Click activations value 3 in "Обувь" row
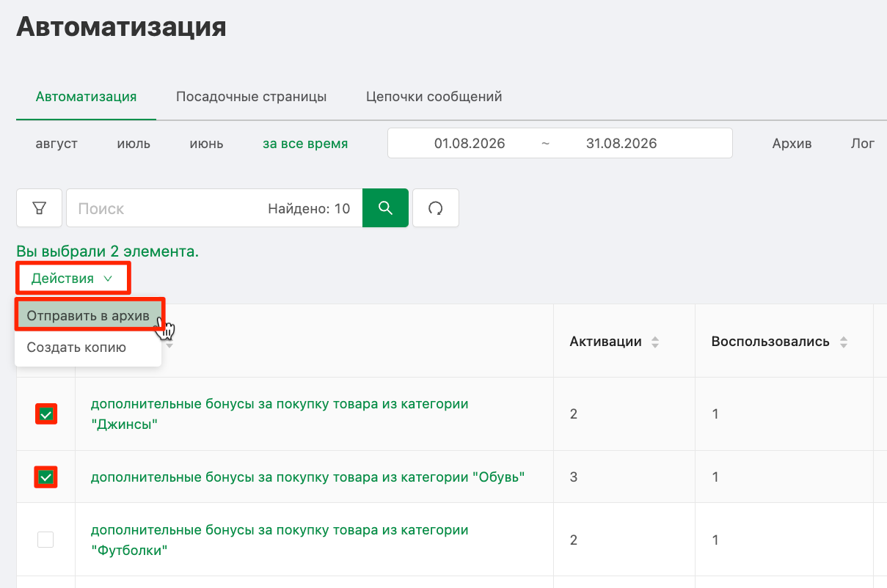887x588 pixels. point(574,477)
